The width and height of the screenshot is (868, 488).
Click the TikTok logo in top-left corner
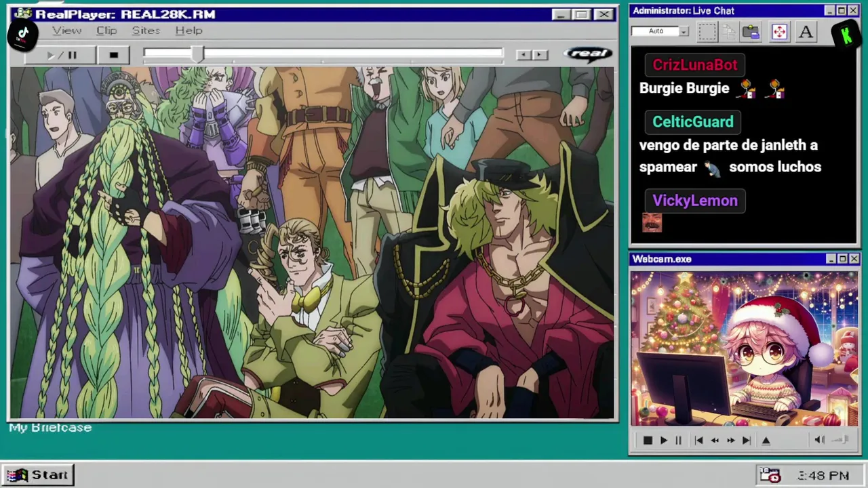click(x=22, y=34)
